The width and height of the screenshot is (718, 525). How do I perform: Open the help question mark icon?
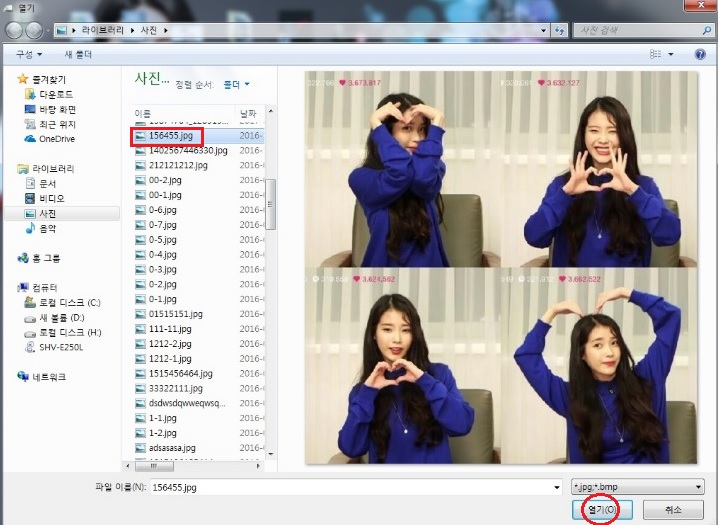pyautogui.click(x=700, y=54)
